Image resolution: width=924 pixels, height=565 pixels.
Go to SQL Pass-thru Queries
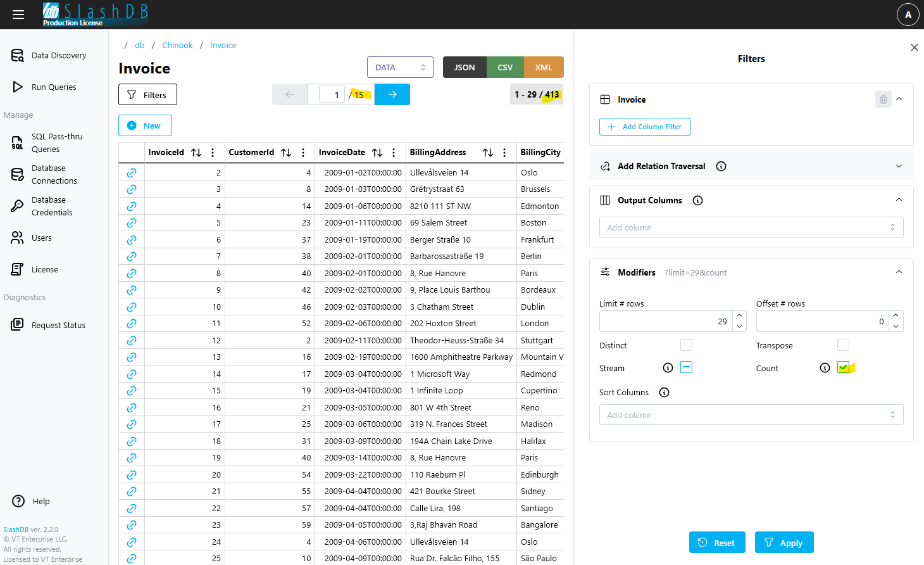(48, 143)
